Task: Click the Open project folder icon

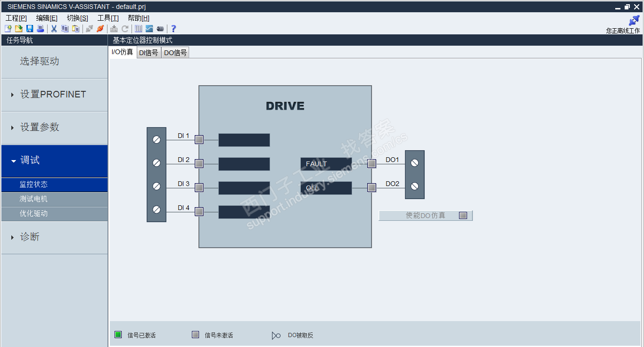Action: 19,29
